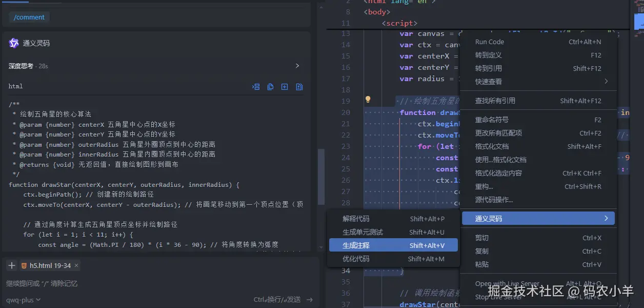Screen dimensions: 644x308
Task: Select 解释代码 in submenu
Action: coord(393,219)
